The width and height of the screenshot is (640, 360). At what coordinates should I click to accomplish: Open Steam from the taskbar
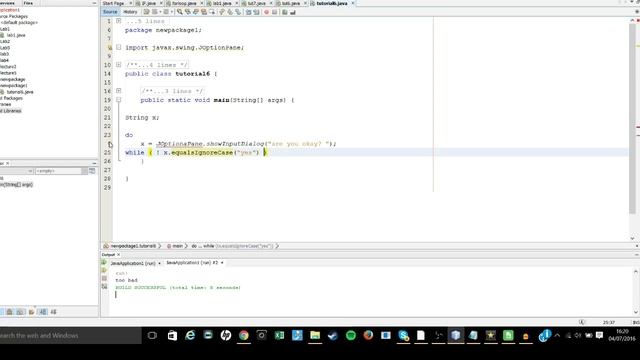(x=333, y=336)
